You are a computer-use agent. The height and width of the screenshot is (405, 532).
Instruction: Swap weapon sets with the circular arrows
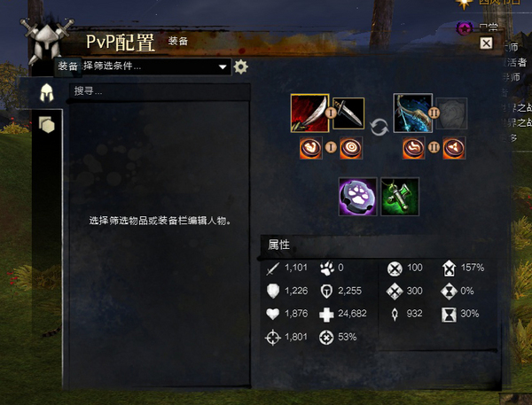point(379,128)
